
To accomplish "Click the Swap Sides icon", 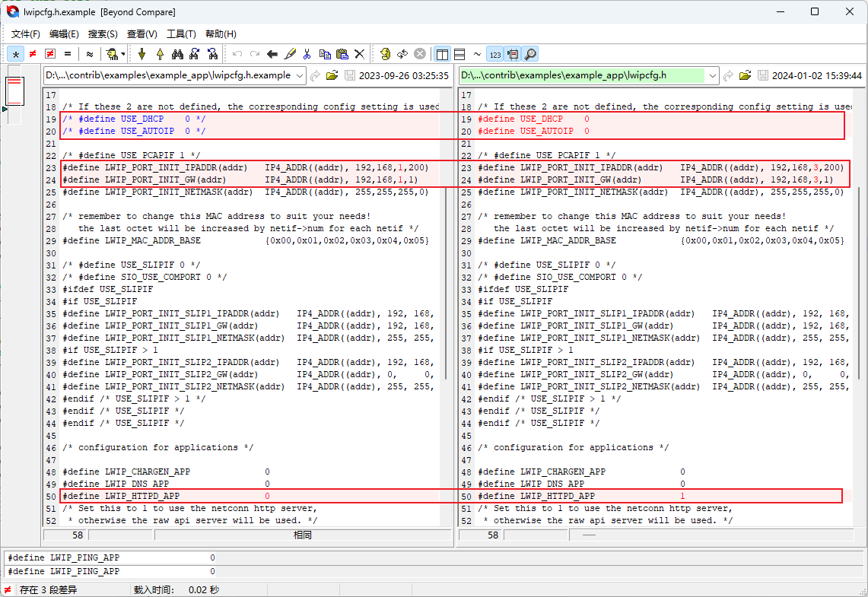I will pyautogui.click(x=402, y=54).
